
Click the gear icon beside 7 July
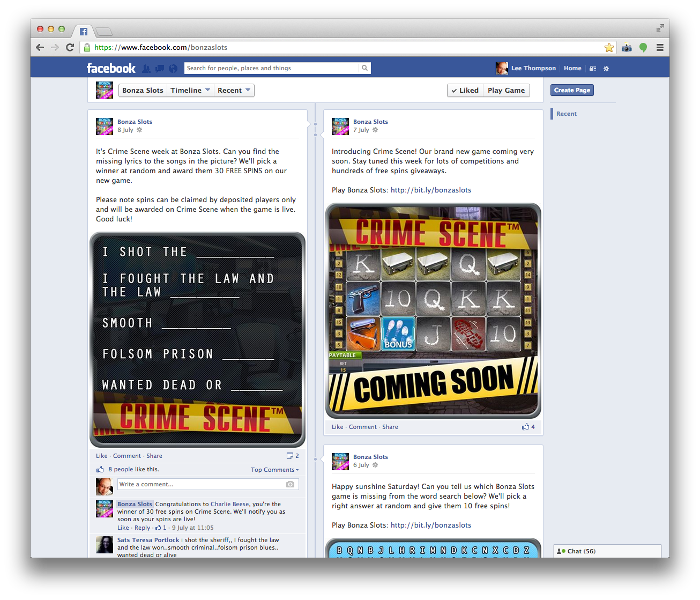tap(375, 130)
